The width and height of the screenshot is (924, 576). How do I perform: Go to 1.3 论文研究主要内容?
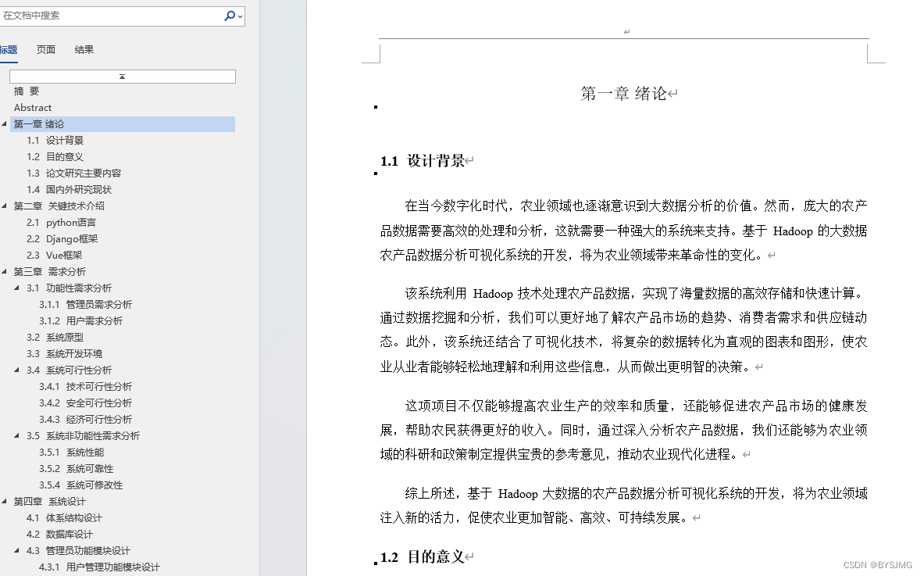pyautogui.click(x=73, y=174)
